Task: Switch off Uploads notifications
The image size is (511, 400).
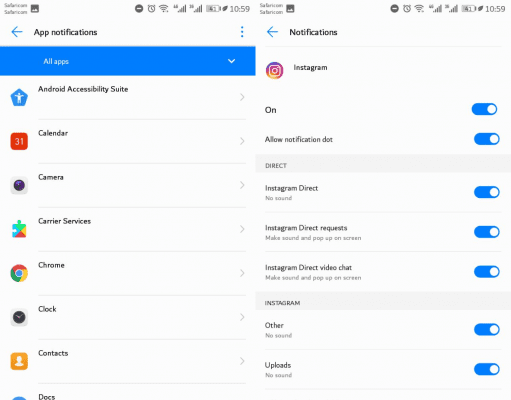Action: coord(487,369)
